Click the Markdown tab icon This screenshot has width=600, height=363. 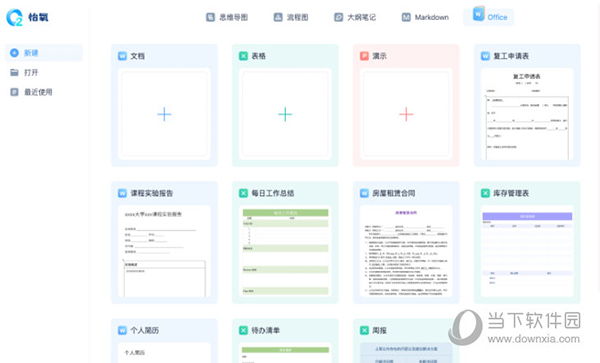(x=406, y=17)
